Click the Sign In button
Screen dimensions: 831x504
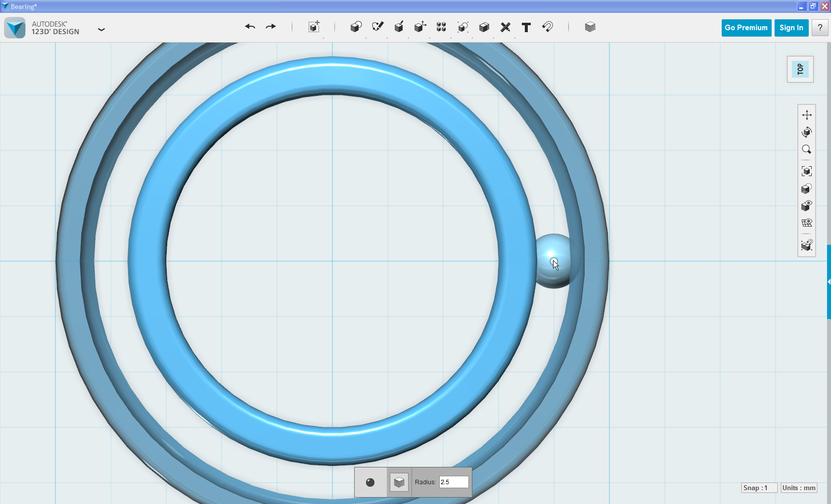[791, 28]
